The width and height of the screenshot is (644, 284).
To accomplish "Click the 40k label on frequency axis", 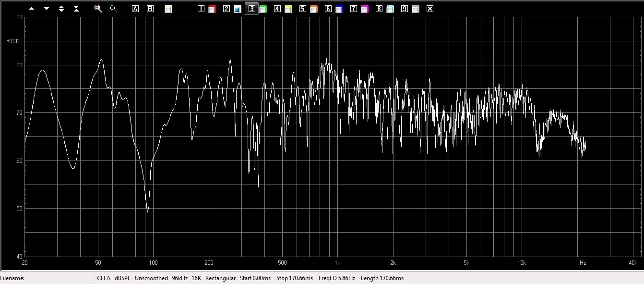I will click(x=633, y=263).
